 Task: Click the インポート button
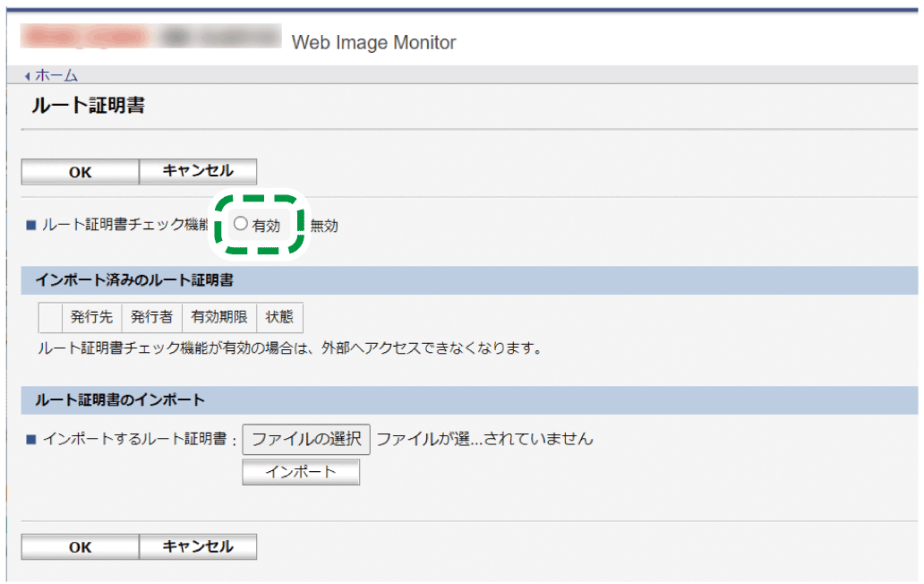[301, 472]
